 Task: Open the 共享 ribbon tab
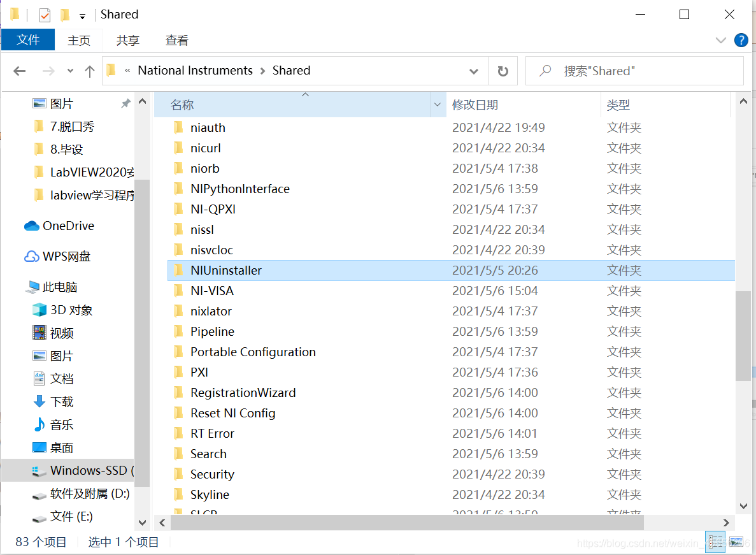pos(128,40)
